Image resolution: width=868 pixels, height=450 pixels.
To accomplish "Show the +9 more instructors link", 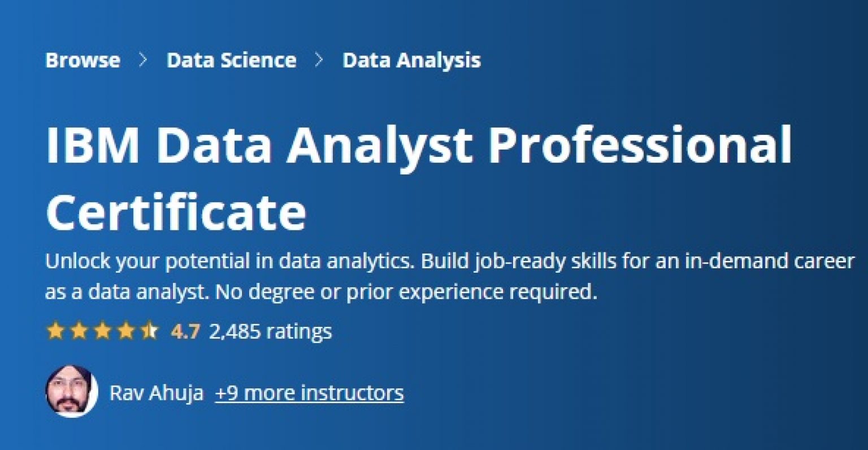I will 309,392.
